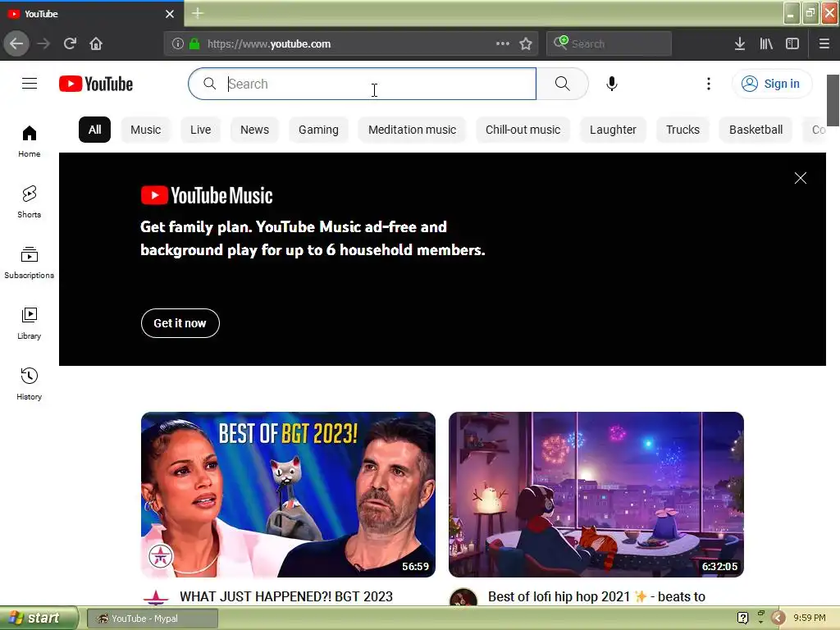
Task: Click the magnifier search button on YouTube
Action: [563, 84]
